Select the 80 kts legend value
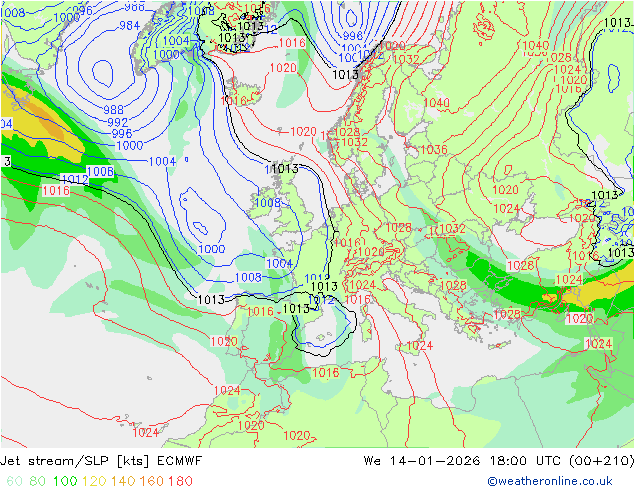This screenshot has height=490, width=634. 38,481
